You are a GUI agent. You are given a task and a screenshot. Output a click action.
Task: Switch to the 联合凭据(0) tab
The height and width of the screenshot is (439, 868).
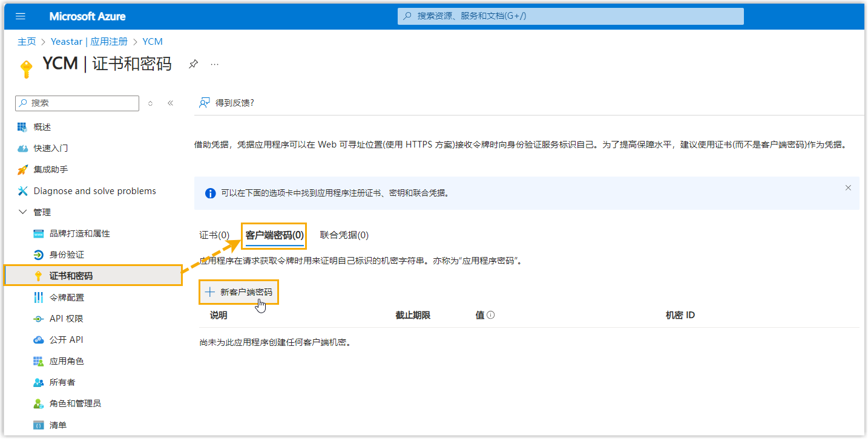(x=344, y=235)
